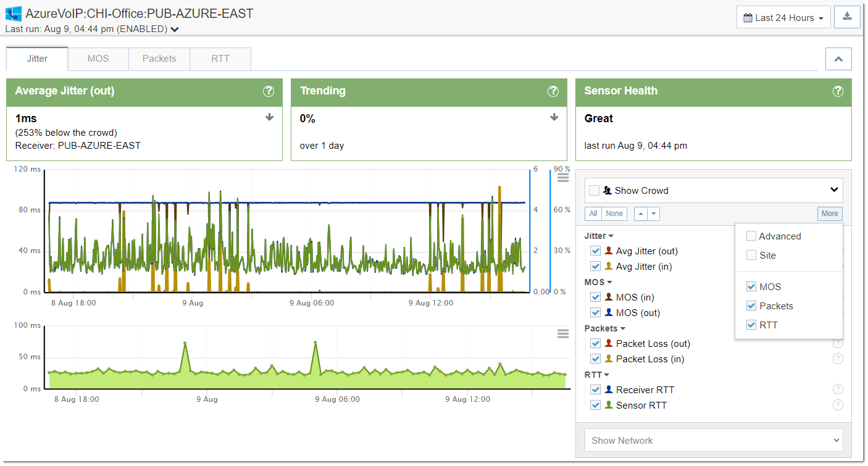
Task: Click the down arrow icon in Trending card
Action: click(554, 117)
